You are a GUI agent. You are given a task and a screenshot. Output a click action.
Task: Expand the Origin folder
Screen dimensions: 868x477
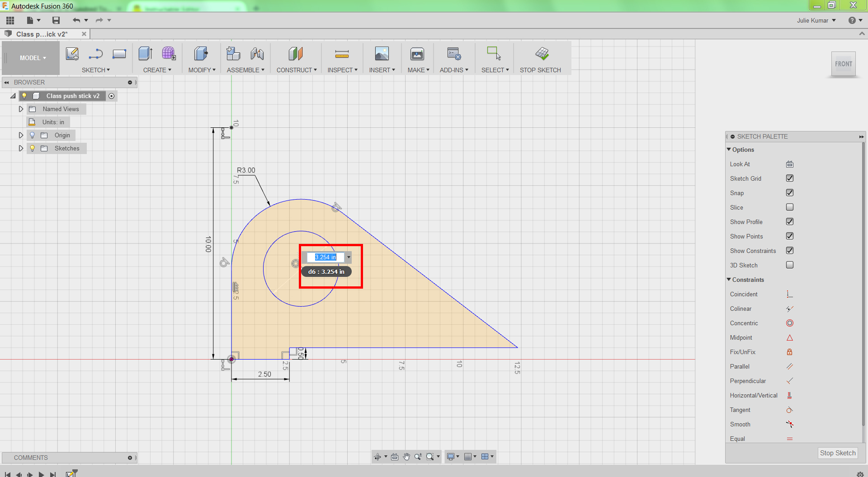(x=21, y=135)
